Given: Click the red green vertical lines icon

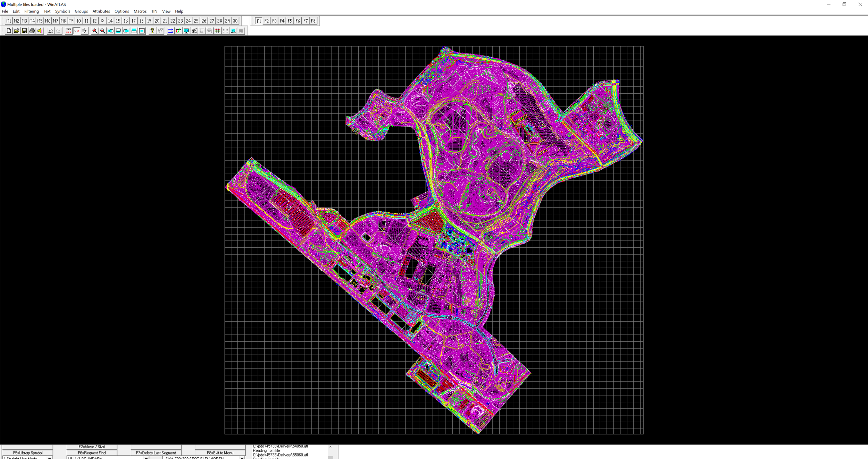Looking at the screenshot, I should coord(218,31).
